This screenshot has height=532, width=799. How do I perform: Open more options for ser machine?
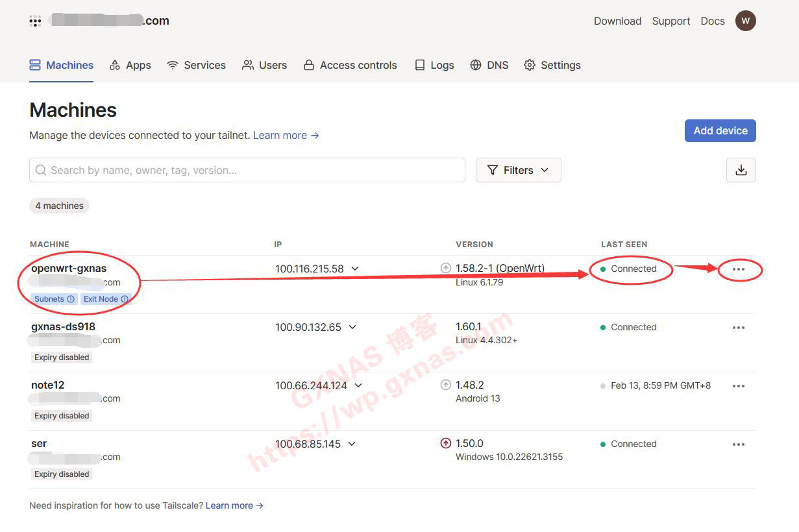click(x=738, y=444)
